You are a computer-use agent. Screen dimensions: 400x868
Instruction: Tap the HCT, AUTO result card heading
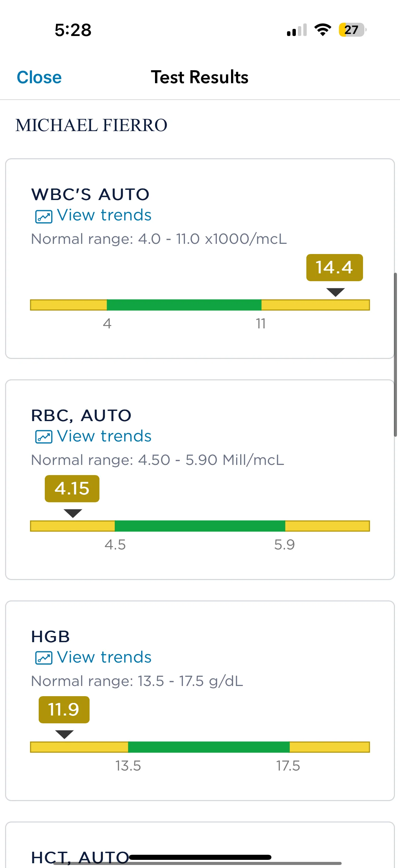(80, 857)
